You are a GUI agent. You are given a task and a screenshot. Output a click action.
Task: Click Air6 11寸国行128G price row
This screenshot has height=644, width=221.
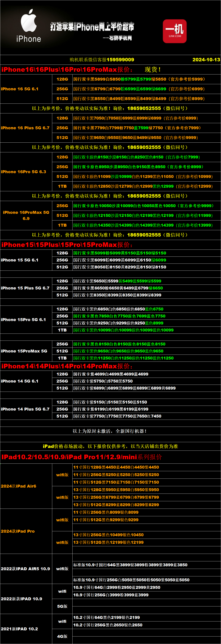[147, 467]
